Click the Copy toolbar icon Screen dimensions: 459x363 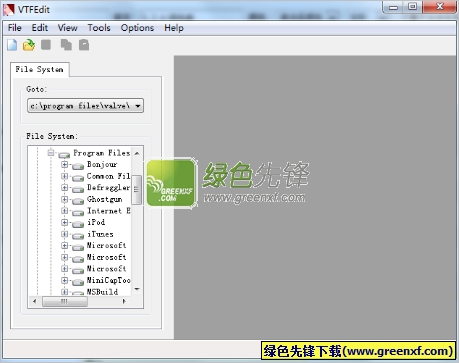(x=66, y=45)
